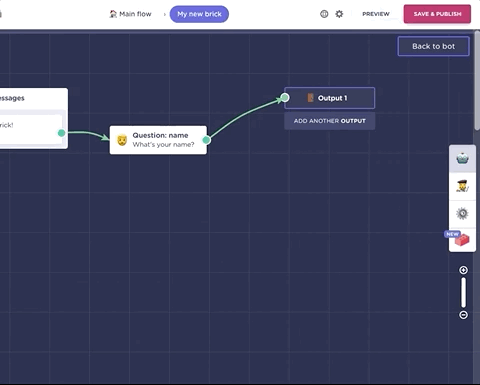Click the zoom out minus icon

(463, 315)
